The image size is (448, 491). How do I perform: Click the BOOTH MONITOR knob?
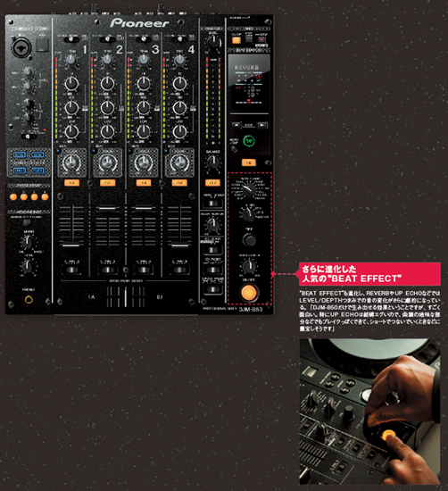(213, 224)
